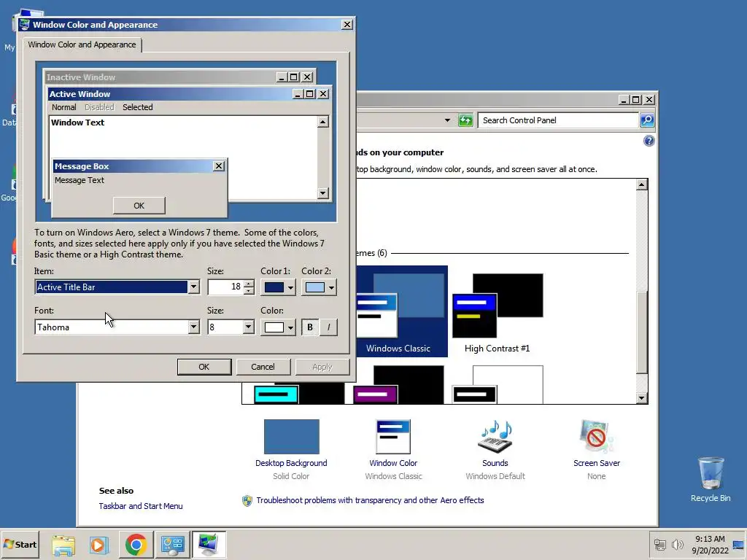Launch Windows Media Player from the taskbar

coord(99,545)
